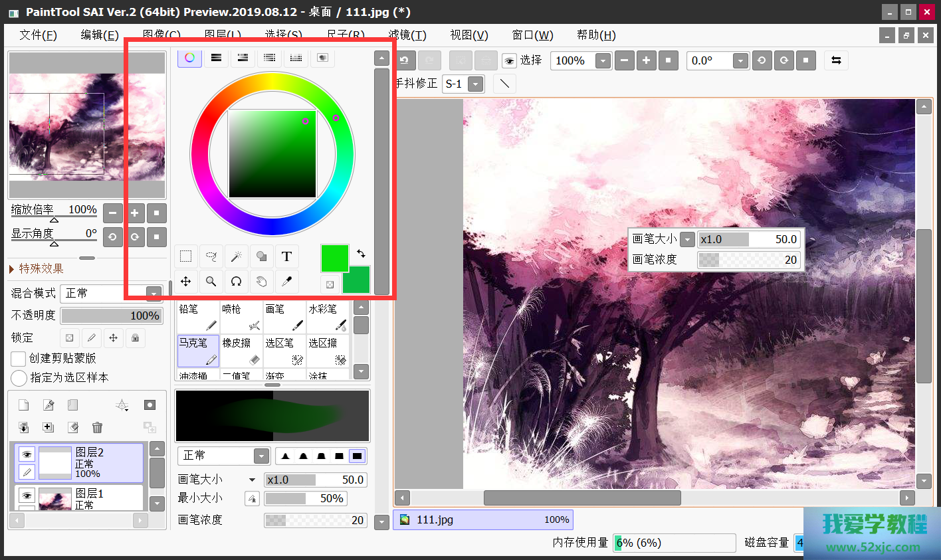Select the Hand pan tool
Image resolution: width=941 pixels, height=560 pixels.
[261, 281]
